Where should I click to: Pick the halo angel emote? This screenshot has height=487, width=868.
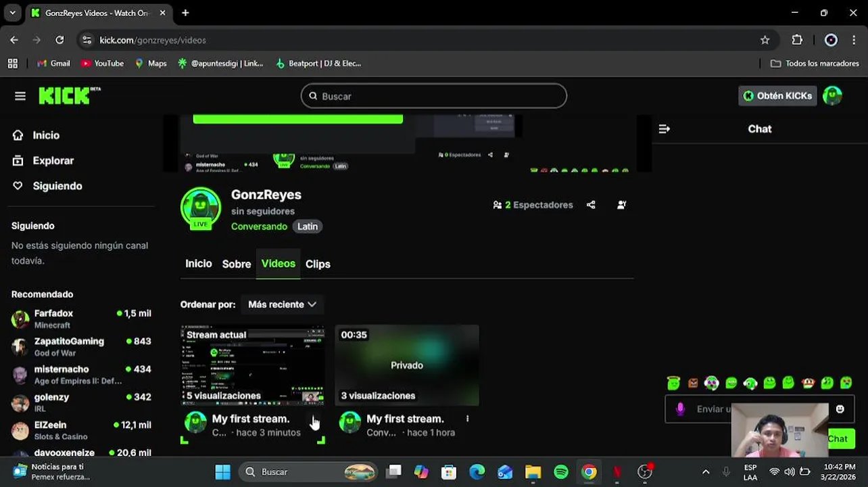[673, 384]
